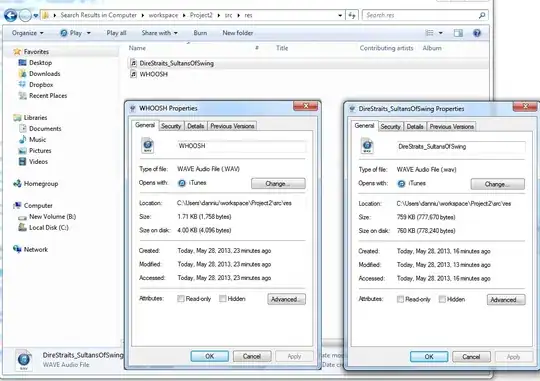Select Computer in the navigation pane
The image size is (540, 381).
click(x=38, y=206)
